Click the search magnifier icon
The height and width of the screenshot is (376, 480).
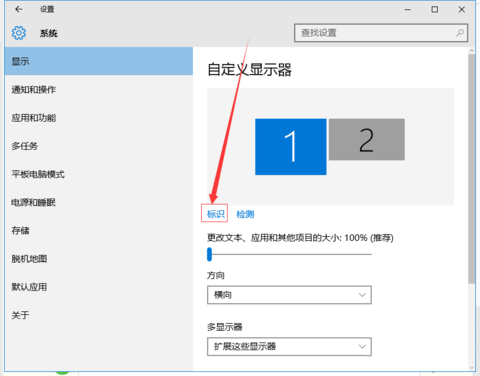tap(460, 33)
